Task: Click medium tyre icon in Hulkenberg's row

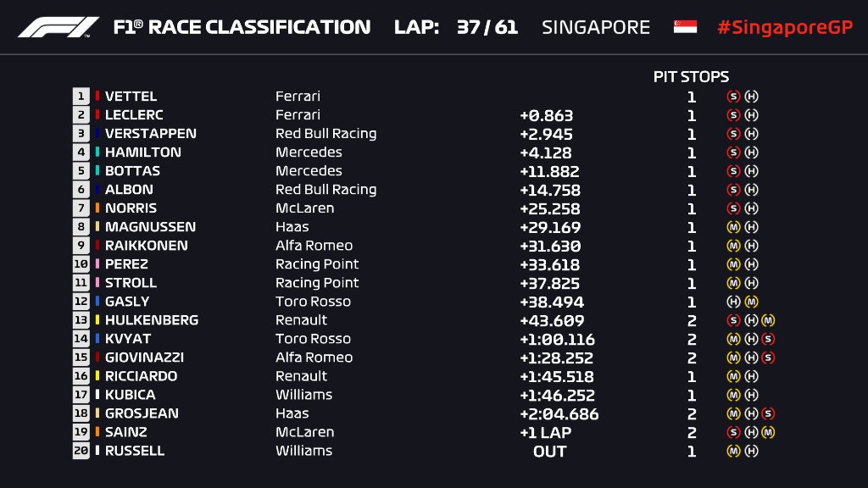Action: point(767,320)
